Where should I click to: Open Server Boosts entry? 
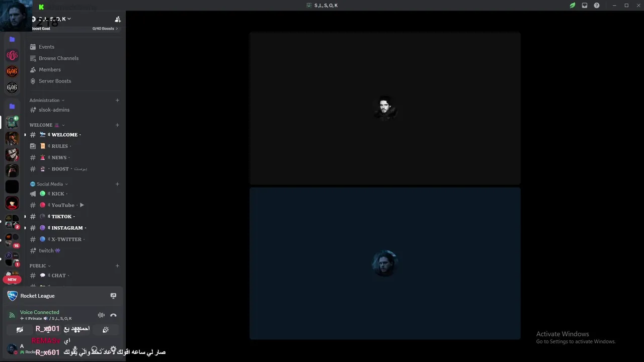pyautogui.click(x=74, y=81)
